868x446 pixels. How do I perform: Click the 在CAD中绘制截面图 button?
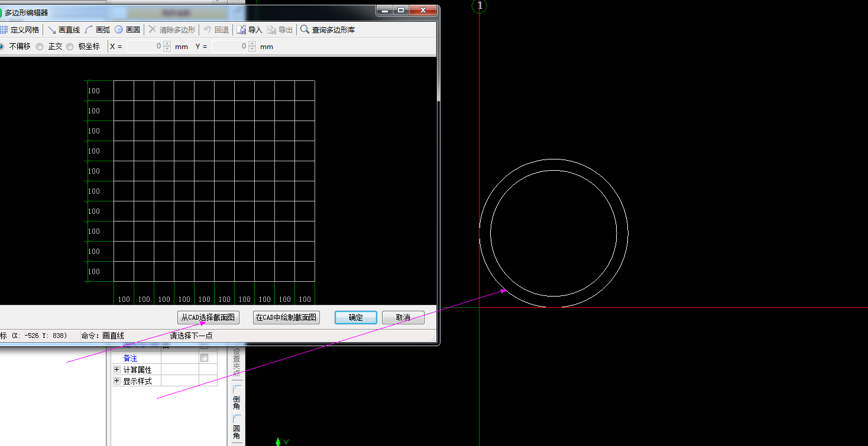(x=286, y=317)
